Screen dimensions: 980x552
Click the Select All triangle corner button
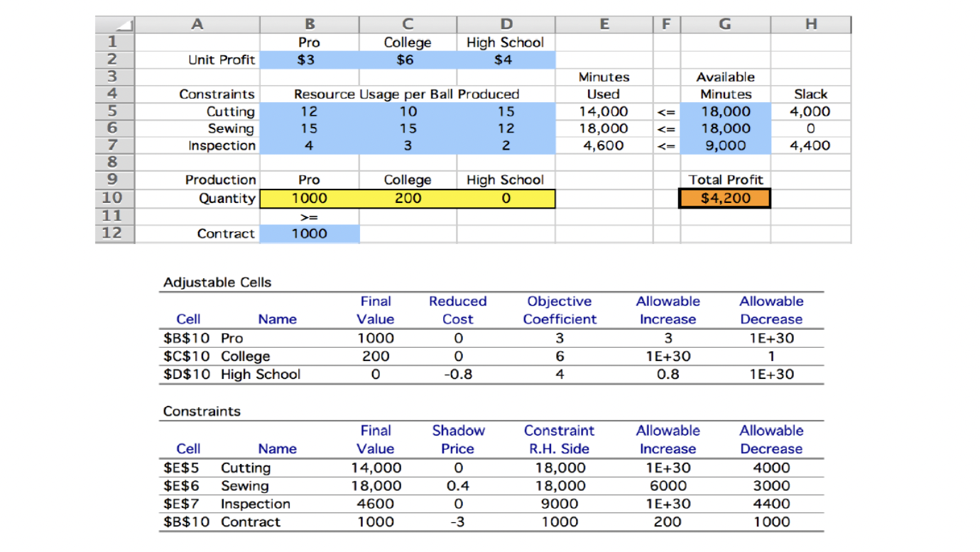[116, 23]
